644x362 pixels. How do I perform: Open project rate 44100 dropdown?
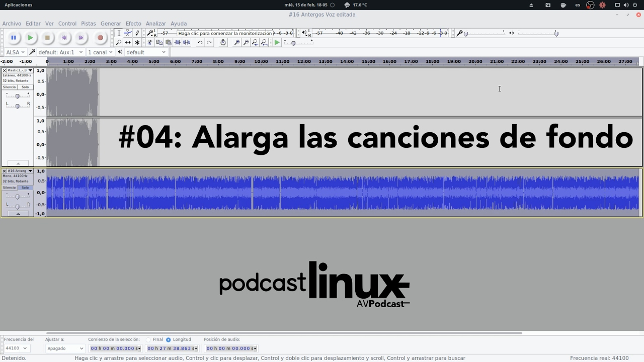17,348
